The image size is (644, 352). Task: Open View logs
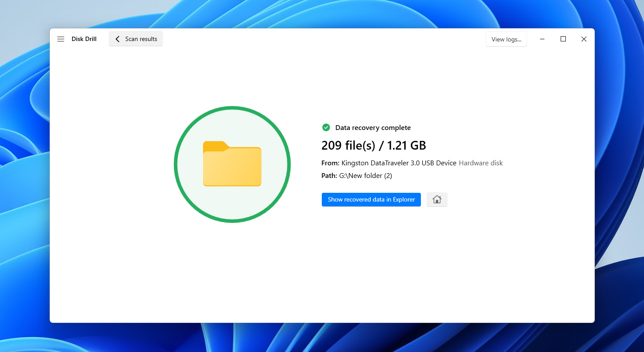(506, 39)
